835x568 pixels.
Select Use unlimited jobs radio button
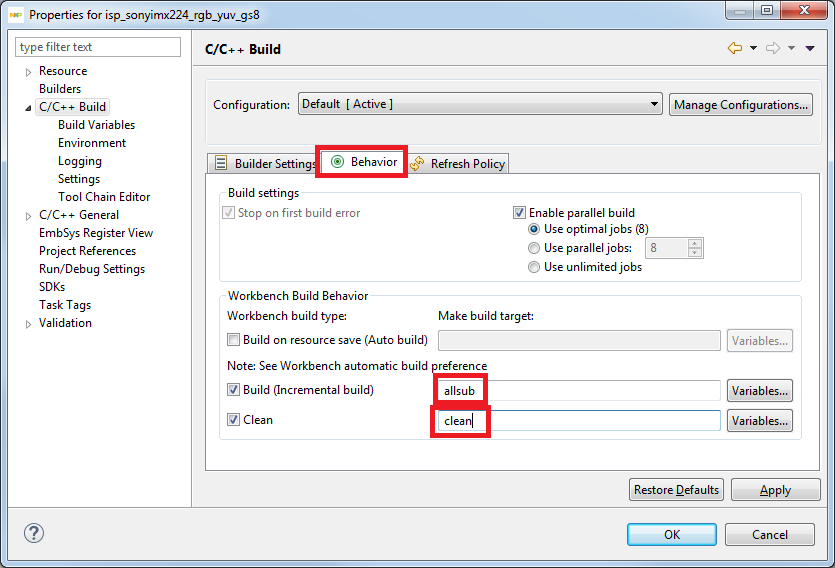coord(534,267)
